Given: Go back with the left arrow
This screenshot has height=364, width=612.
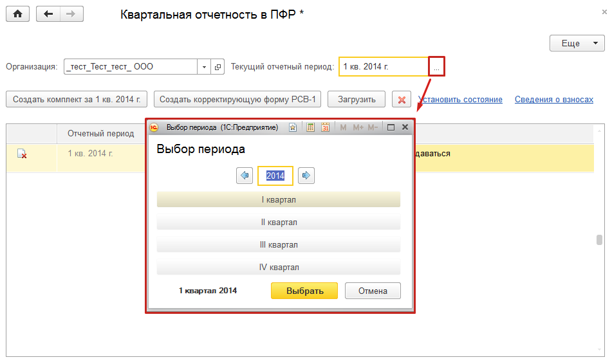Looking at the screenshot, I should [48, 14].
